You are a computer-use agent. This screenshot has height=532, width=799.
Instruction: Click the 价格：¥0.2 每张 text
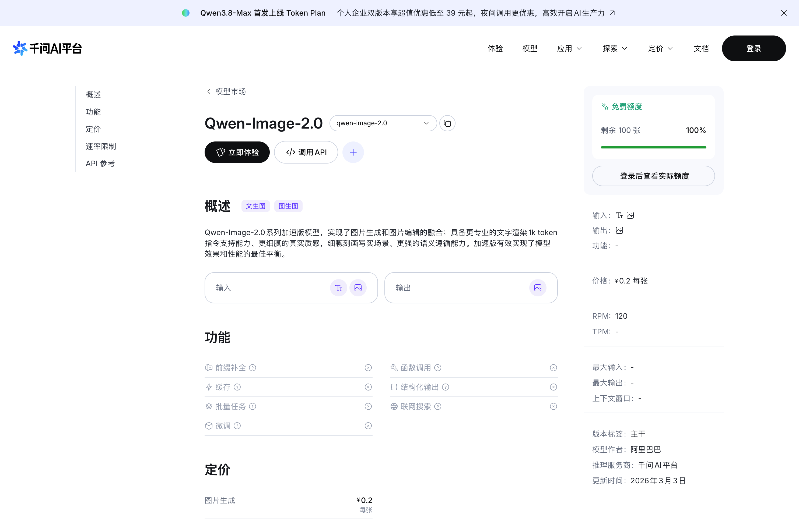coord(620,281)
